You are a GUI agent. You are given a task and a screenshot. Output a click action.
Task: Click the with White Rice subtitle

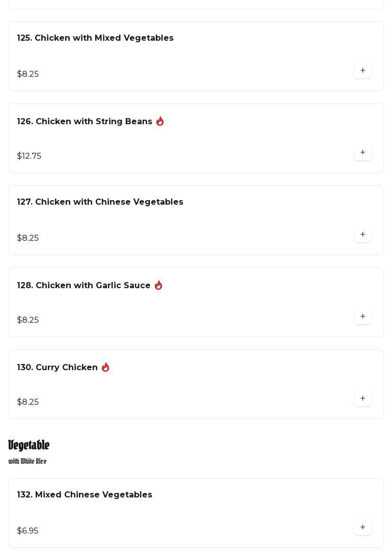pyautogui.click(x=27, y=461)
